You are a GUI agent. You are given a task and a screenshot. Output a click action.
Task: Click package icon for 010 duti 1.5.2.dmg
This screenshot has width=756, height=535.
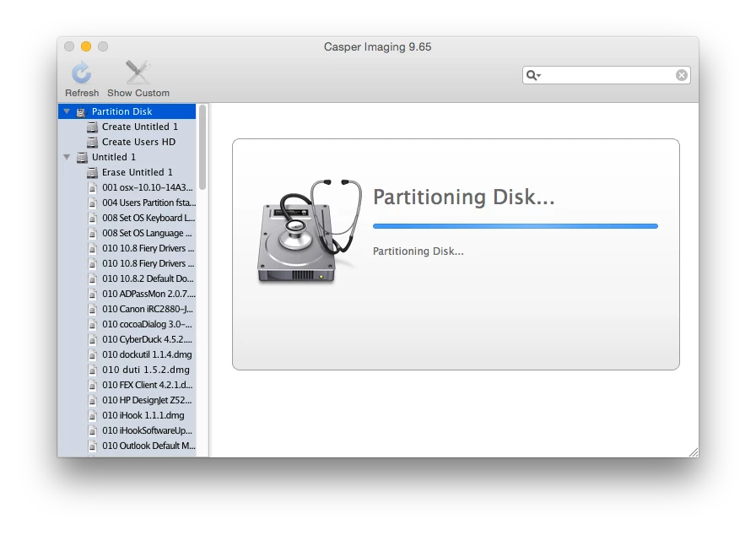pos(93,370)
